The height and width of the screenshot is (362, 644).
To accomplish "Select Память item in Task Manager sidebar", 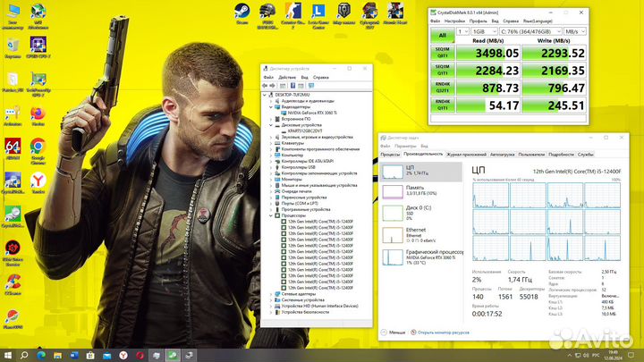I will [421, 191].
